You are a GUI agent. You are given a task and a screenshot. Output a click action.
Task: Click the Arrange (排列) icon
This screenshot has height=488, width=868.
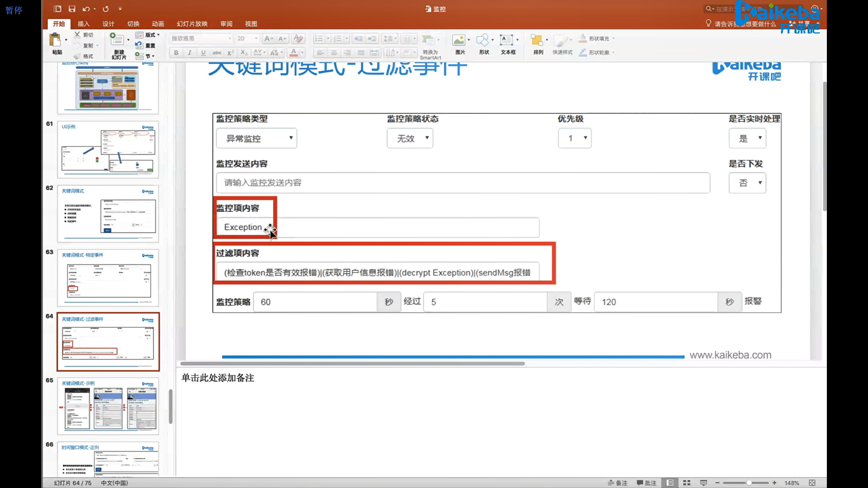pyautogui.click(x=537, y=41)
